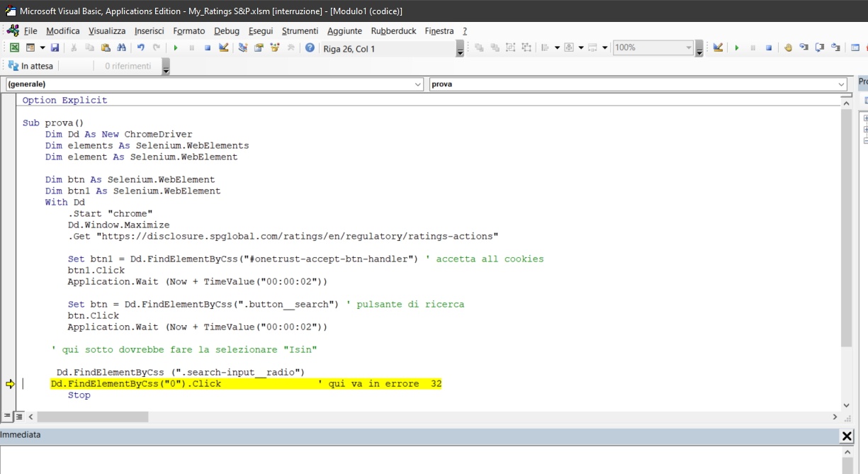Stop execution with Debug toolbar Reset square
This screenshot has height=474, width=868.
click(x=769, y=47)
